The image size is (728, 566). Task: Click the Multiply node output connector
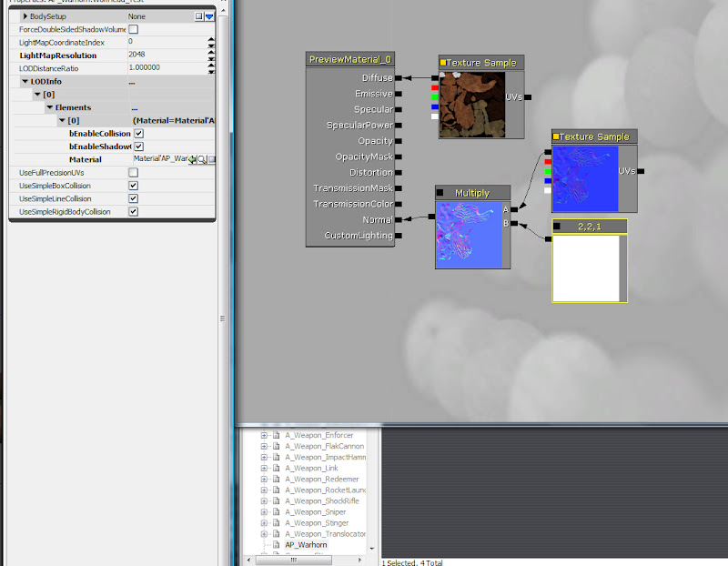pos(431,217)
